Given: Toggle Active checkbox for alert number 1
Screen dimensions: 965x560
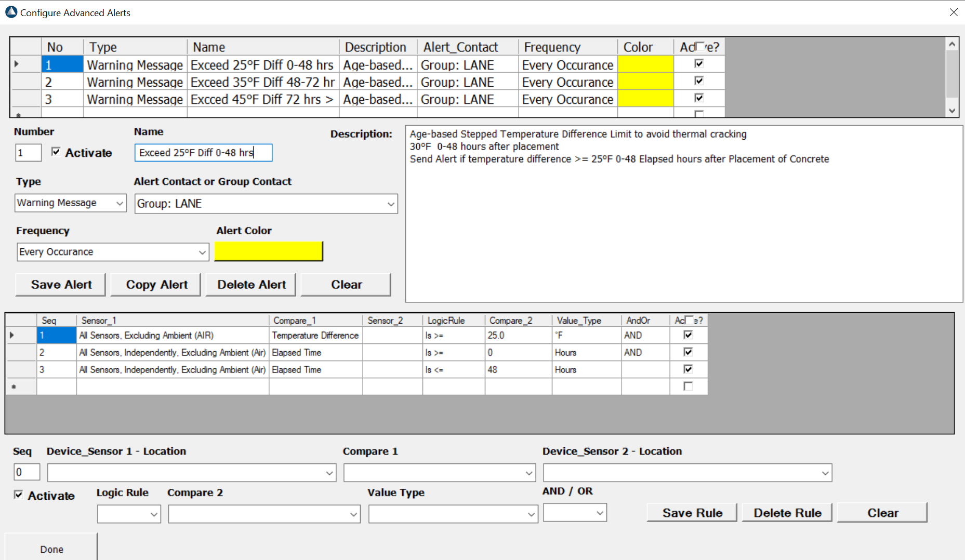Looking at the screenshot, I should point(699,63).
